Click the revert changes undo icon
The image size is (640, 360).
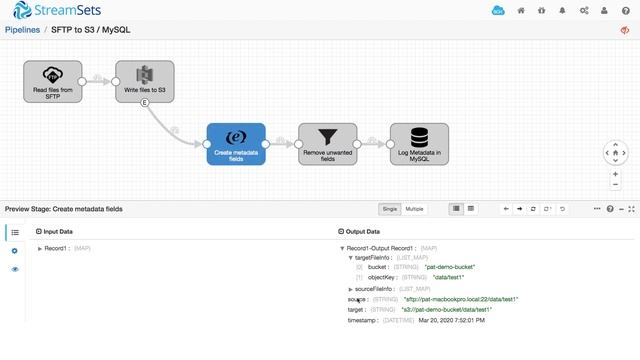pos(562,209)
